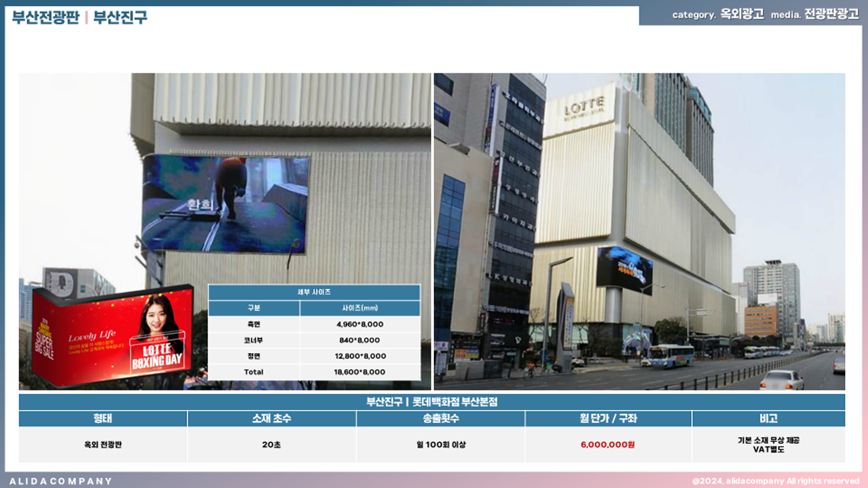Click the 월 100회 이상 cell
Viewport: 868px width, 488px height.
[440, 445]
